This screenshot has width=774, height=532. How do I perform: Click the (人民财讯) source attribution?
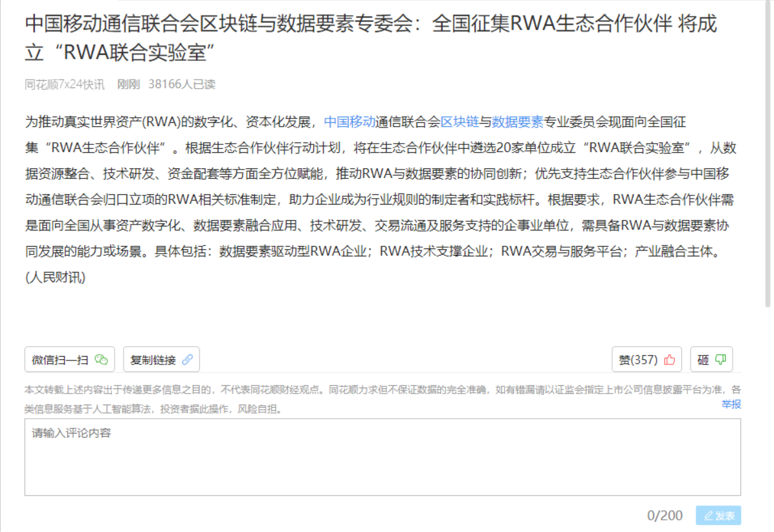[x=55, y=278]
